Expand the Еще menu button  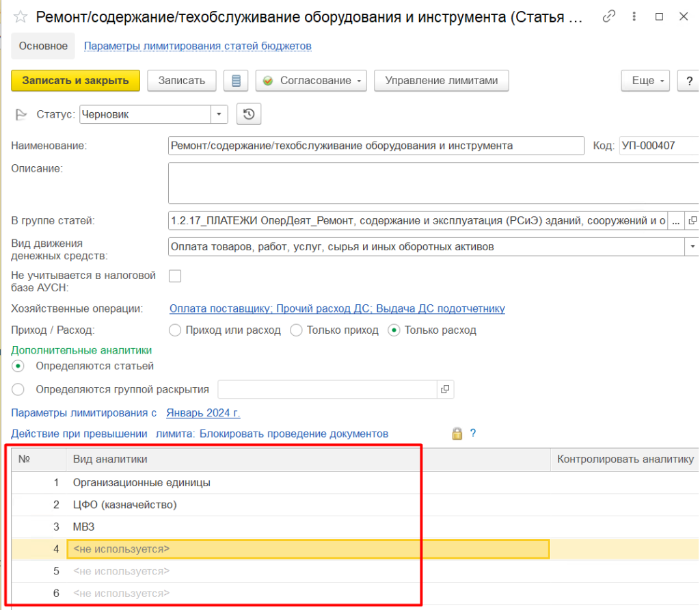(646, 81)
